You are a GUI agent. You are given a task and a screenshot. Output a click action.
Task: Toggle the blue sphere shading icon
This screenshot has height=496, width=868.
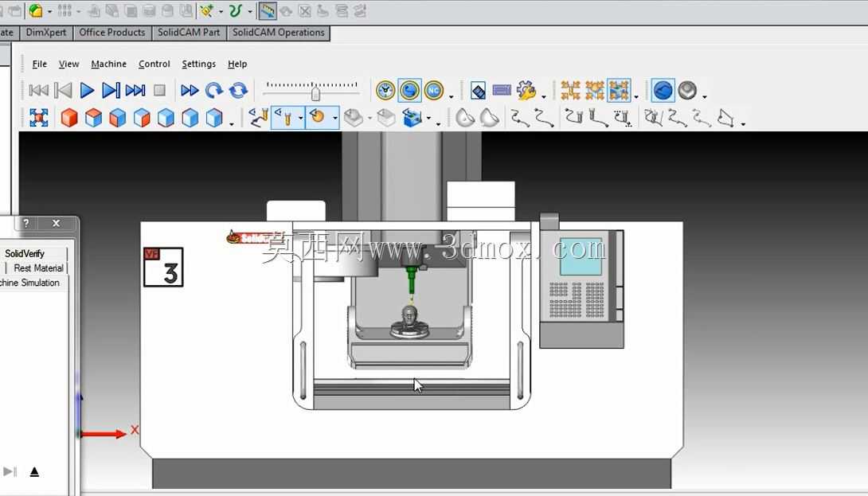[663, 90]
